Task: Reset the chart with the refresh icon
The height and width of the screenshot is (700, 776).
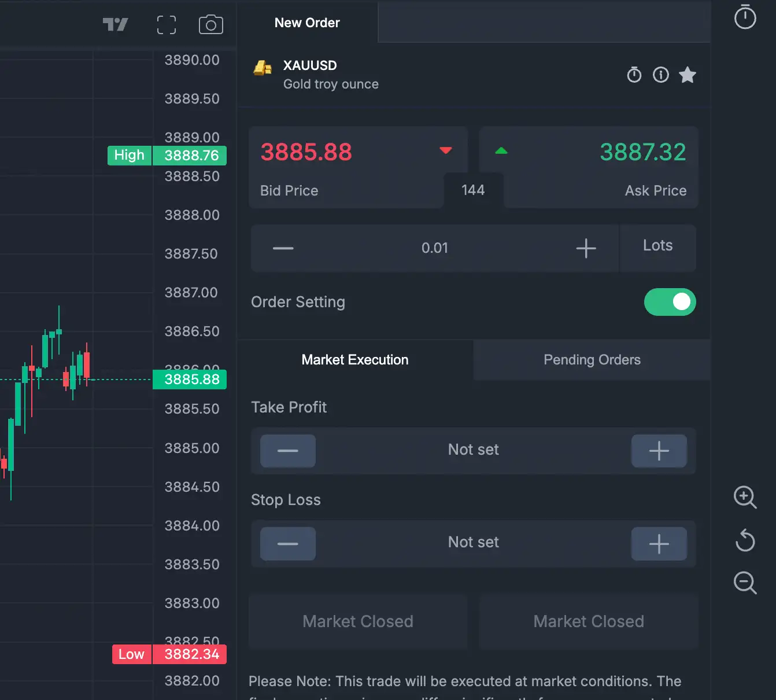Action: coord(745,540)
